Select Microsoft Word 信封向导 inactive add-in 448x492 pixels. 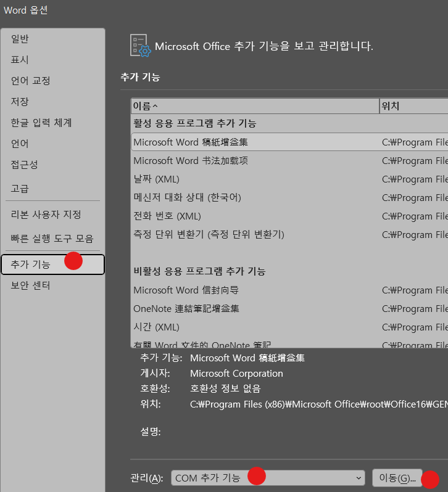[289, 290]
